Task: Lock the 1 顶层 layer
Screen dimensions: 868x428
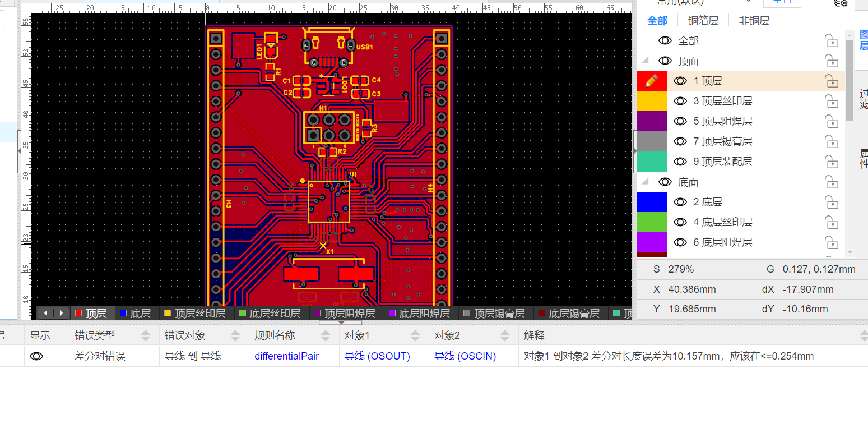Action: [x=831, y=81]
